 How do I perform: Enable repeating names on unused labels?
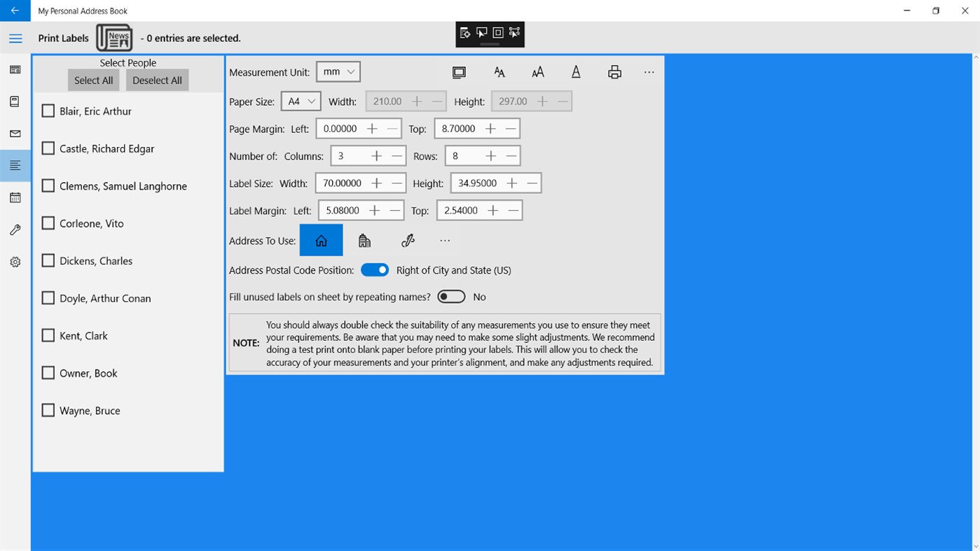click(x=451, y=296)
